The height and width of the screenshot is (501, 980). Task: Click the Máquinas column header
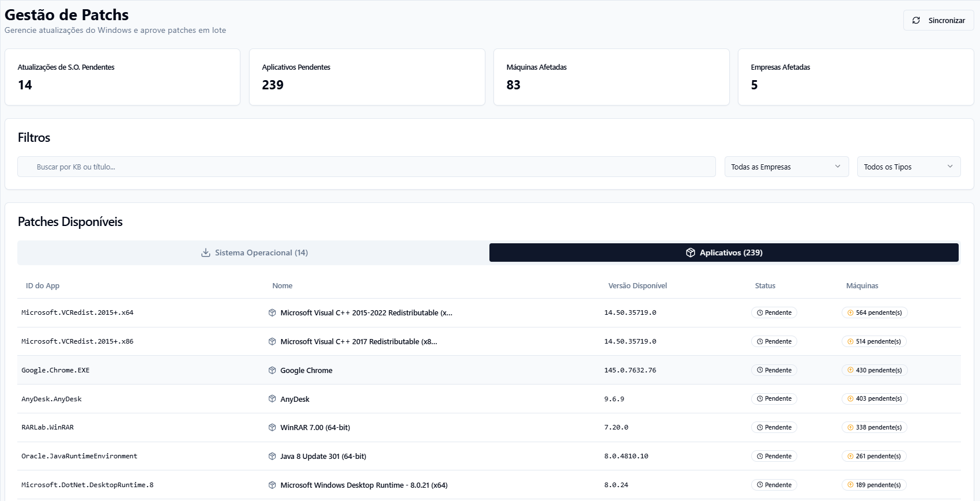862,285
